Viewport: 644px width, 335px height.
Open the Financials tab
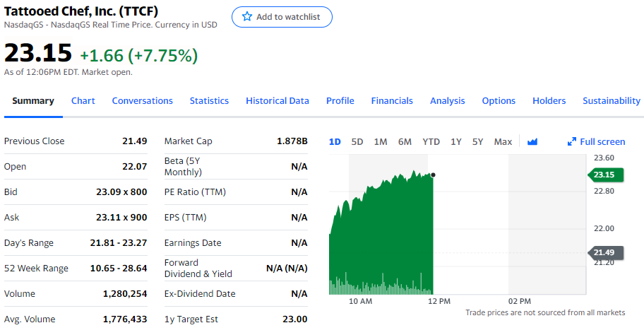pyautogui.click(x=392, y=100)
